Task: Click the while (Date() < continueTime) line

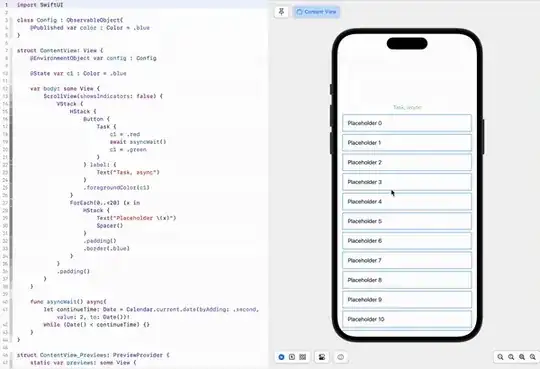Action: (x=96, y=325)
